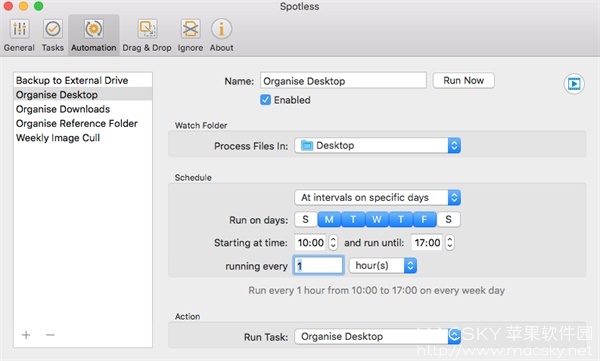Toggle Thursday in Run on days

[x=401, y=219]
